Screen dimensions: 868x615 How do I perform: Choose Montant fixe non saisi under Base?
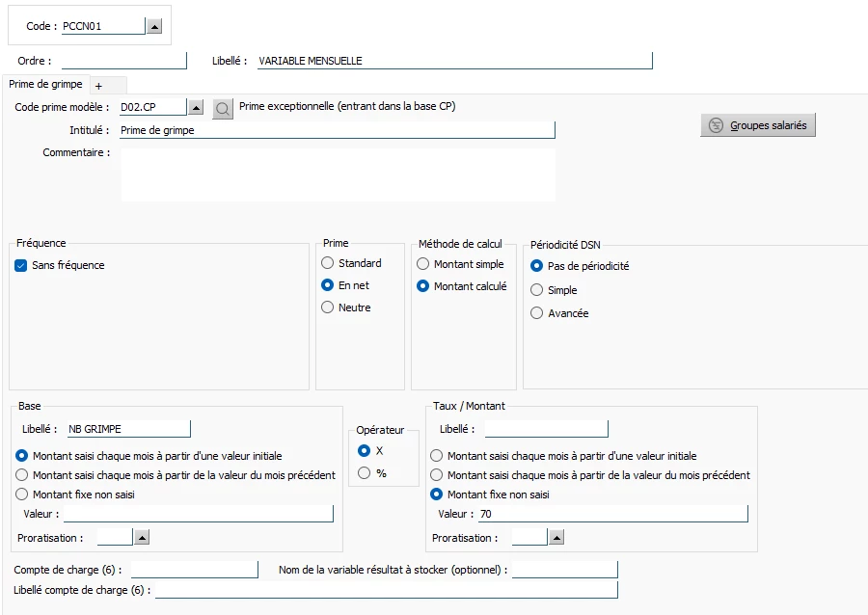pyautogui.click(x=23, y=495)
